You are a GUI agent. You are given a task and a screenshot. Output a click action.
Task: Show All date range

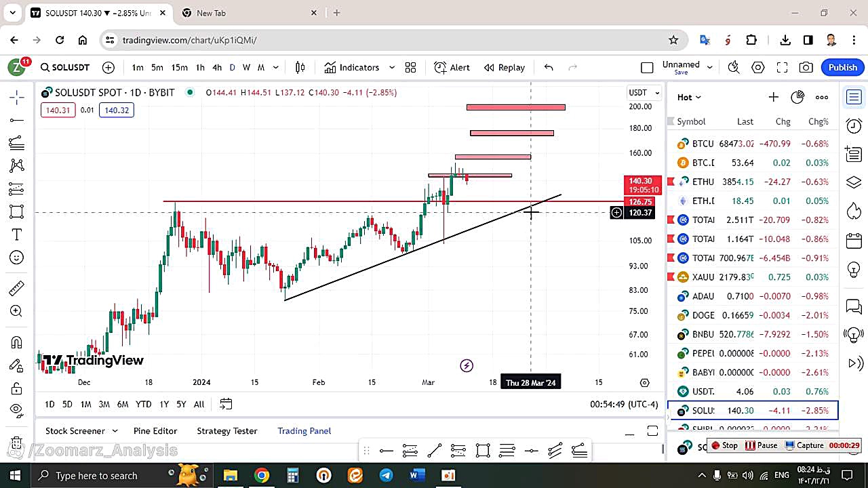point(199,404)
